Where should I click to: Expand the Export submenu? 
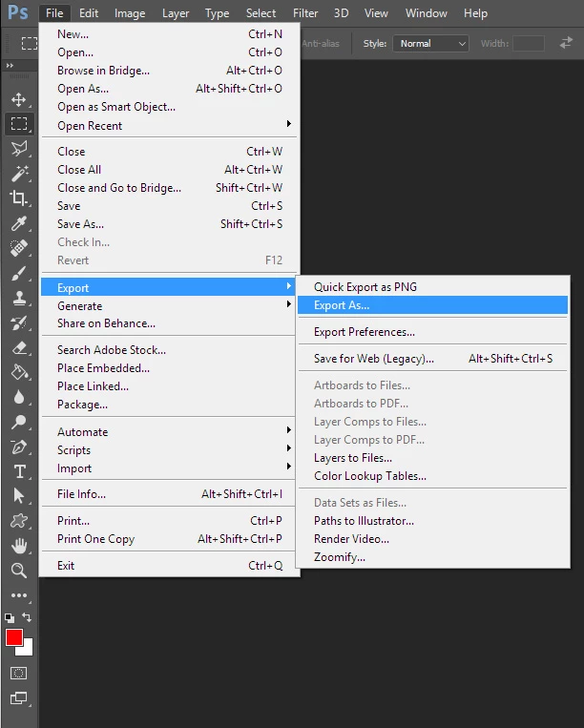pos(169,287)
